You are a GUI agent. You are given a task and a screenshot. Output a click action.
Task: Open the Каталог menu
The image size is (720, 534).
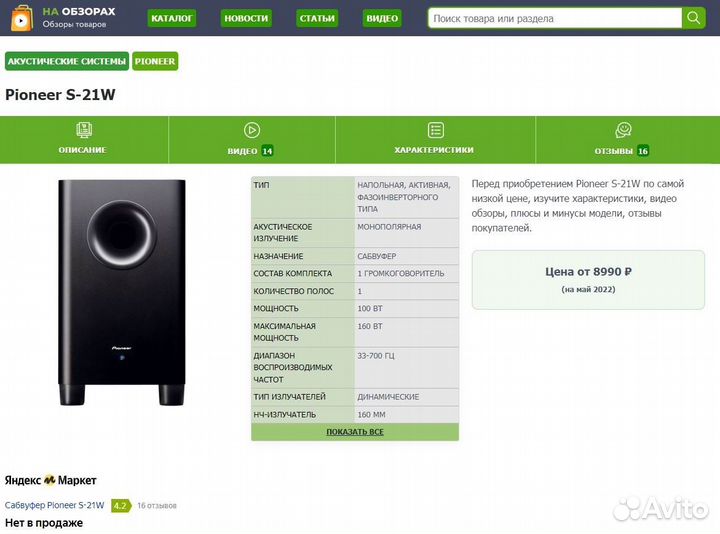point(172,18)
